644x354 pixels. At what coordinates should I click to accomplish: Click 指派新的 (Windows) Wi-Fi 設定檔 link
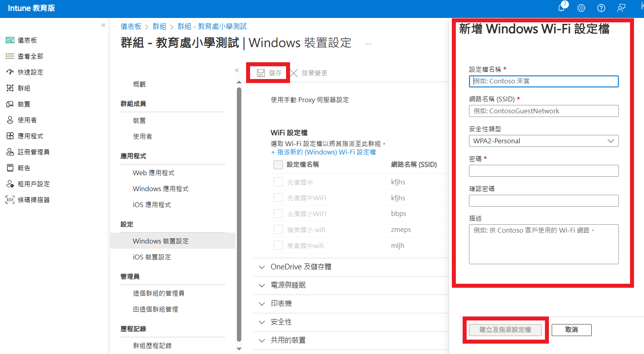pos(326,152)
